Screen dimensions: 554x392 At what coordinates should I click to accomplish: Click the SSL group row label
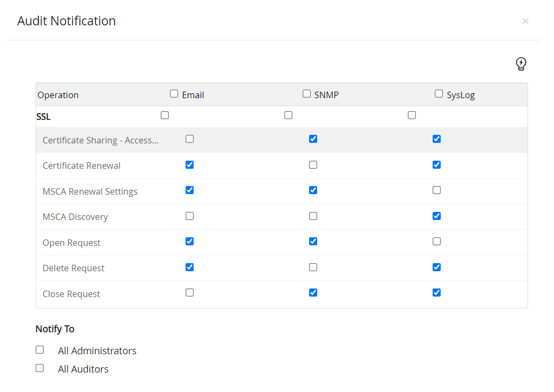[44, 116]
